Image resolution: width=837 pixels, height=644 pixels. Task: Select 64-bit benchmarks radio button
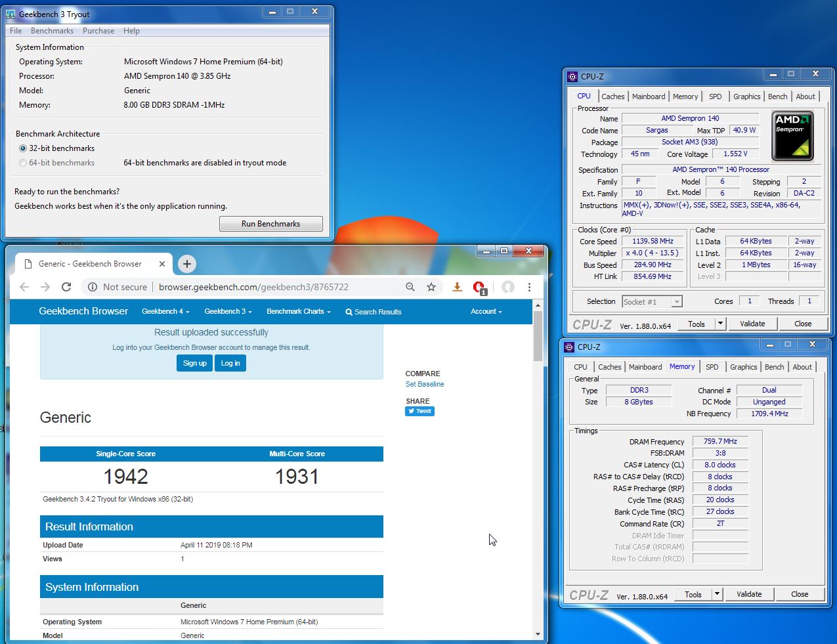click(23, 163)
